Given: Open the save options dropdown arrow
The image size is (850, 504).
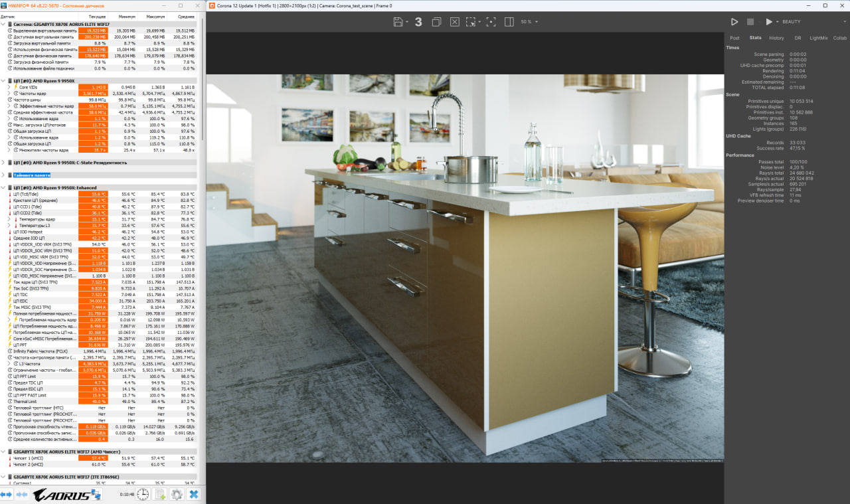Looking at the screenshot, I should pyautogui.click(x=406, y=23).
